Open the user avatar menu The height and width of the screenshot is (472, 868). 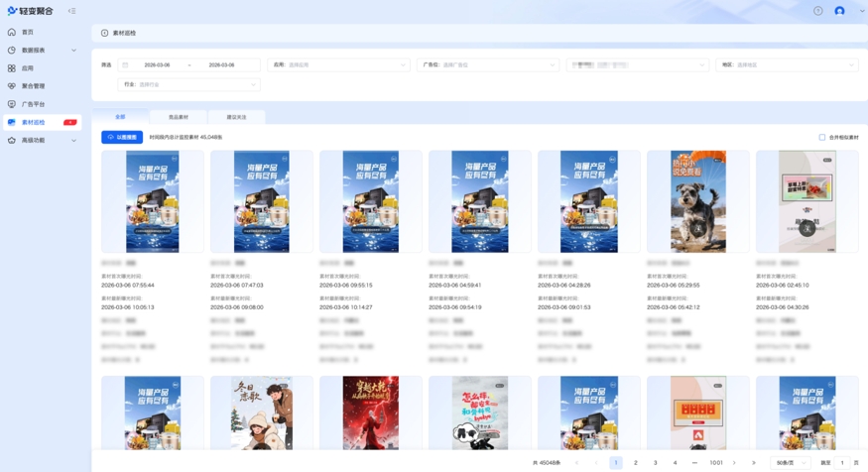[839, 11]
